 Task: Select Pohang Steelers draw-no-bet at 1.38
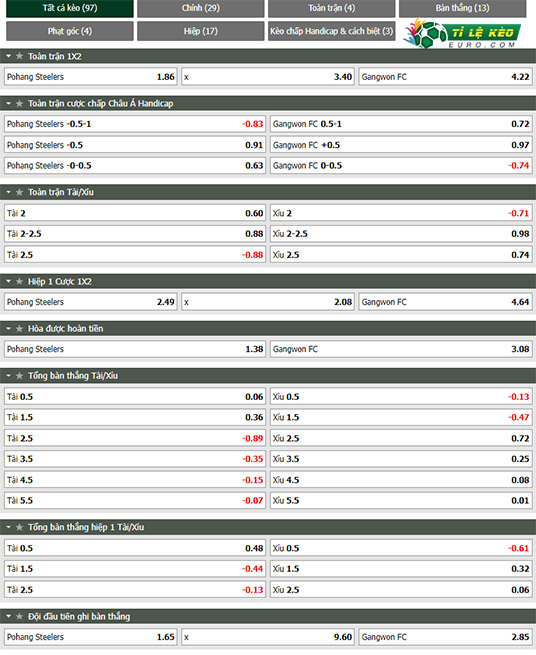pyautogui.click(x=135, y=349)
